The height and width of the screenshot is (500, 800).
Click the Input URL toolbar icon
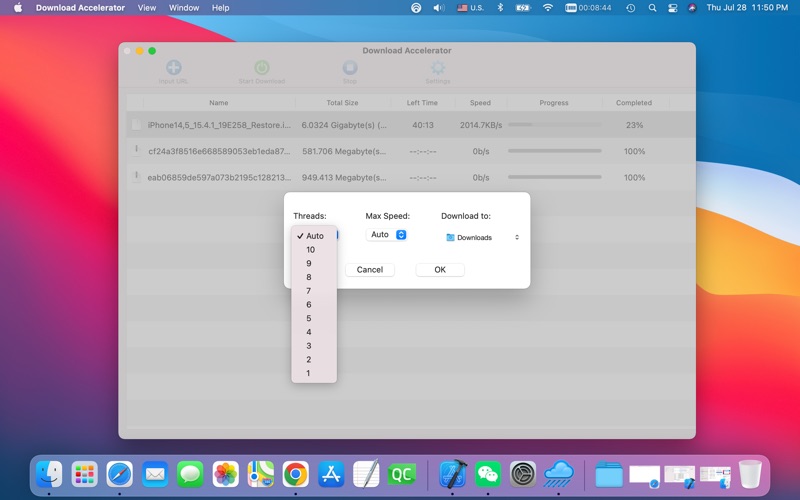click(173, 67)
